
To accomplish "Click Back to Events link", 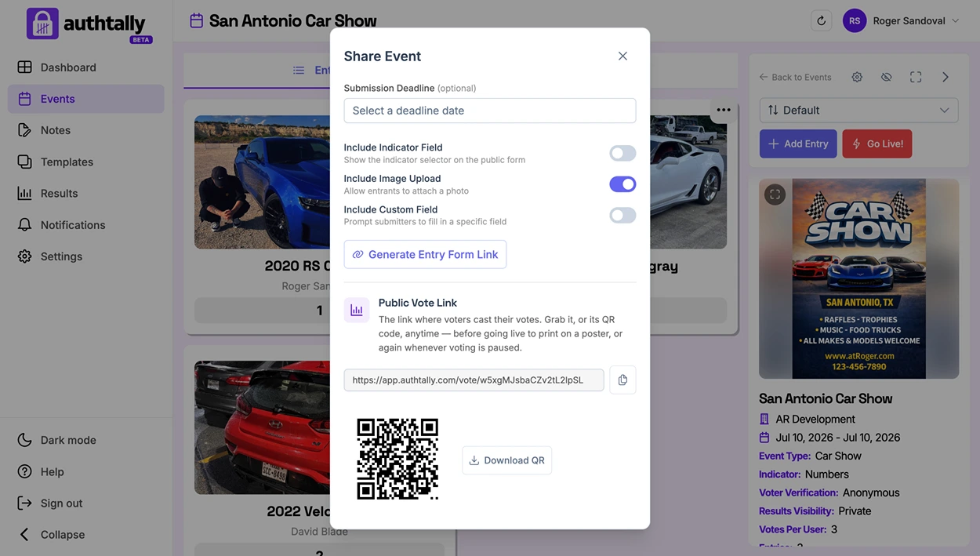I will click(795, 77).
